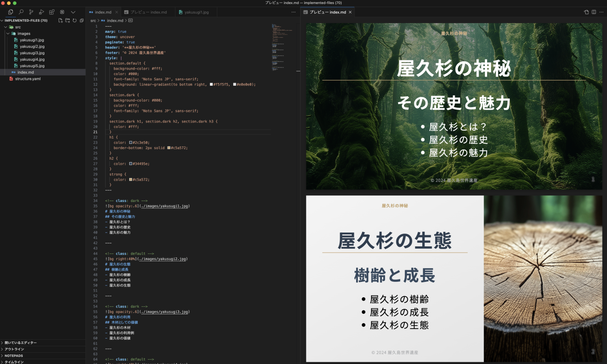
Task: Click the symbol icon at breadcrumb end
Action: pyautogui.click(x=131, y=20)
